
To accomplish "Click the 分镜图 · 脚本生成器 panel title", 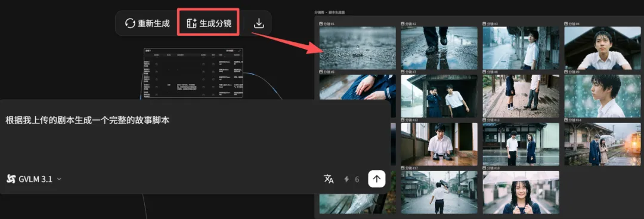I will click(x=329, y=13).
